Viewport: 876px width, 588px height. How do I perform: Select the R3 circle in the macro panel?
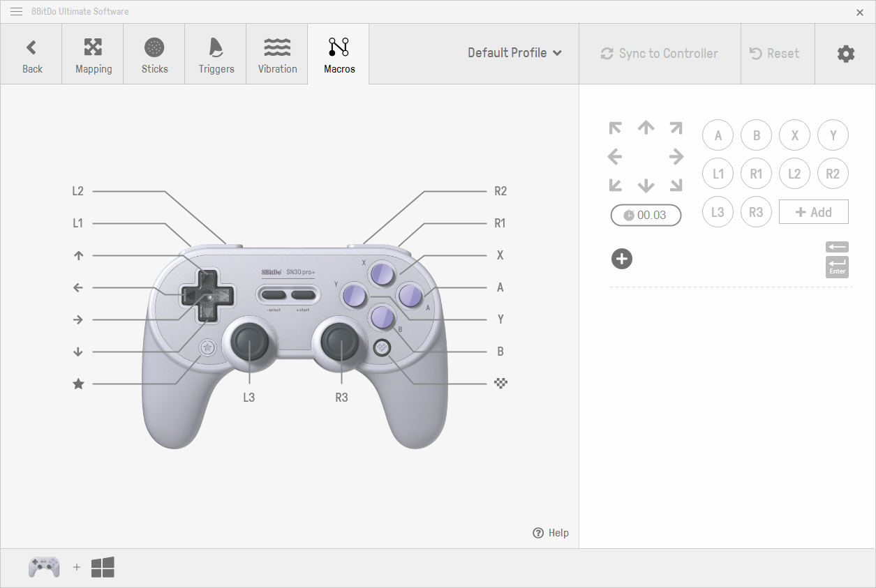[757, 212]
